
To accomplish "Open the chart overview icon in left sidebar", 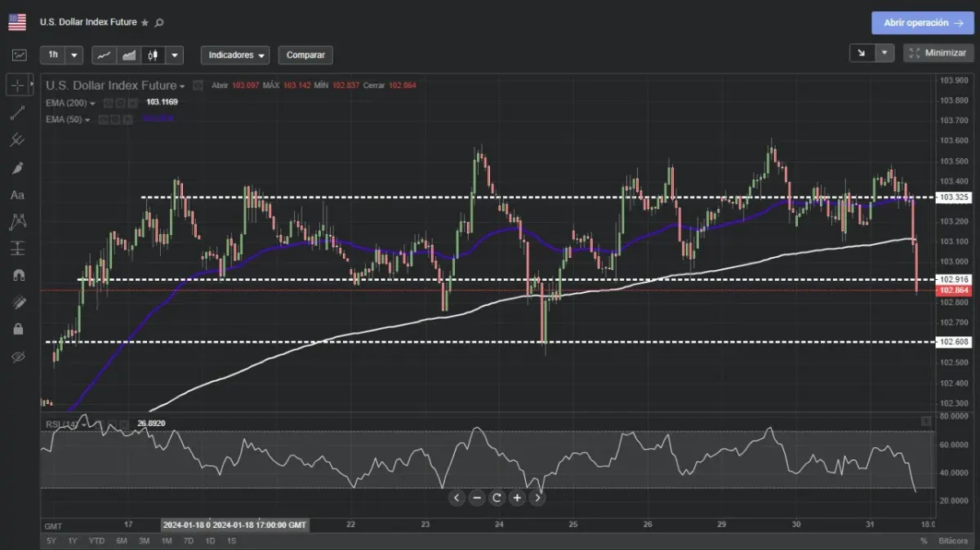I will coord(19,55).
